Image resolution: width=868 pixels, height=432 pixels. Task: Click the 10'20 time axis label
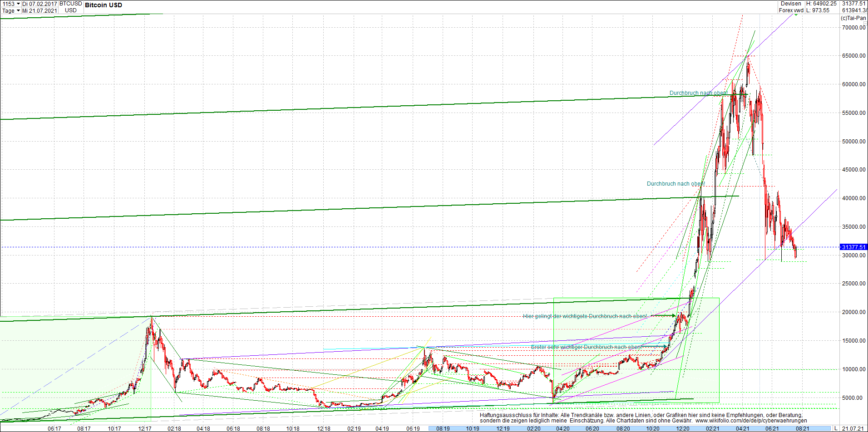653,428
